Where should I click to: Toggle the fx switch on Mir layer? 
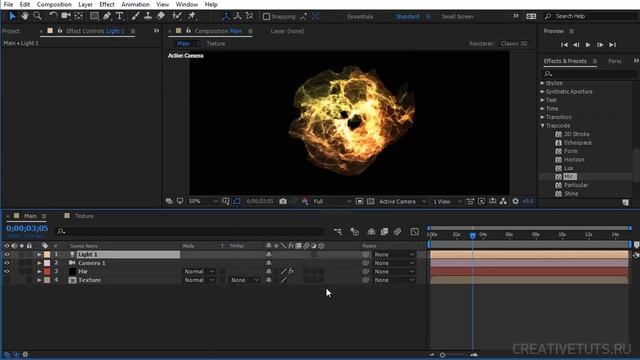291,271
